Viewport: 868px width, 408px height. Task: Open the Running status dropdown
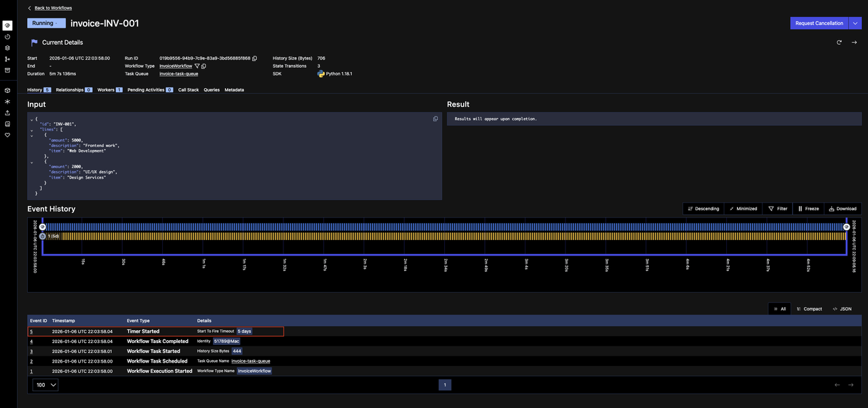(46, 23)
